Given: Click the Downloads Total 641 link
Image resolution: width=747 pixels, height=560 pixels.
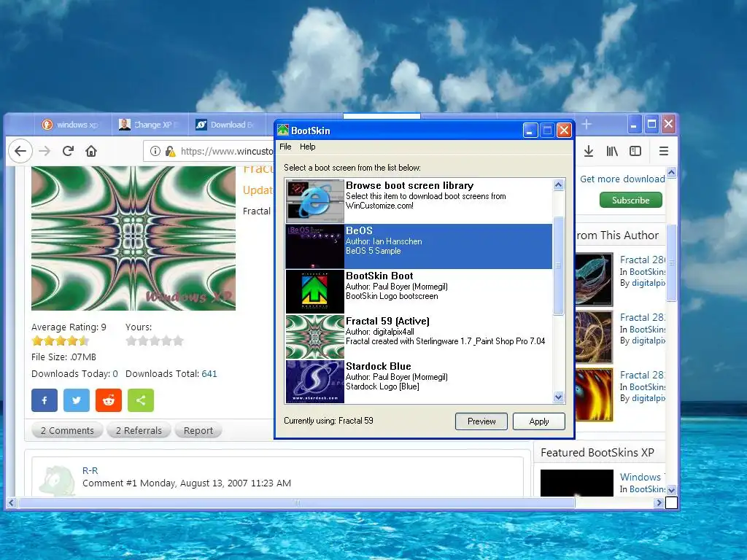Looking at the screenshot, I should click(209, 373).
